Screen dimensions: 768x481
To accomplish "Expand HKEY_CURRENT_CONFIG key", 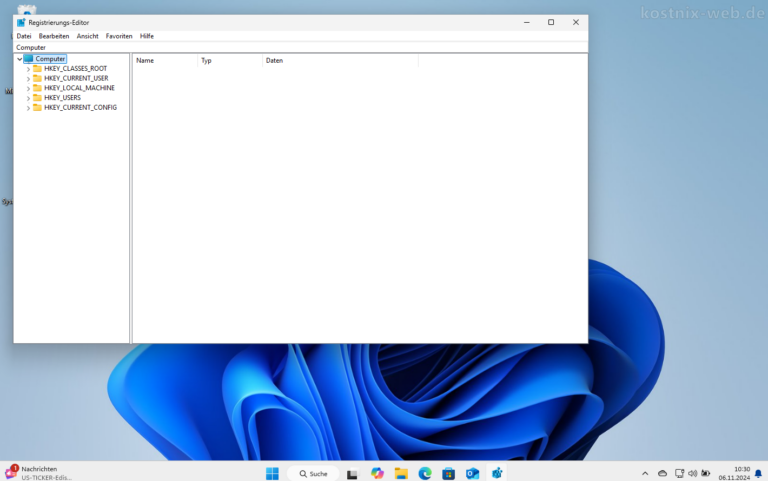I will tap(28, 108).
